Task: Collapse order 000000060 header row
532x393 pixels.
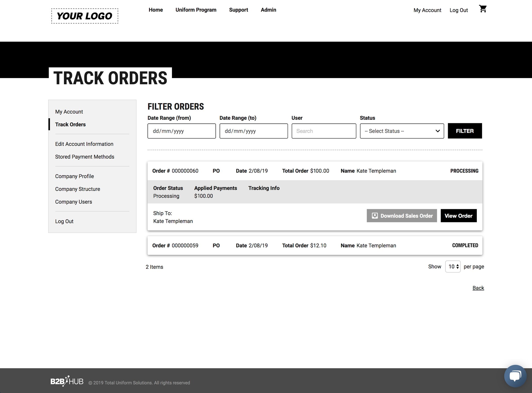Action: point(315,171)
